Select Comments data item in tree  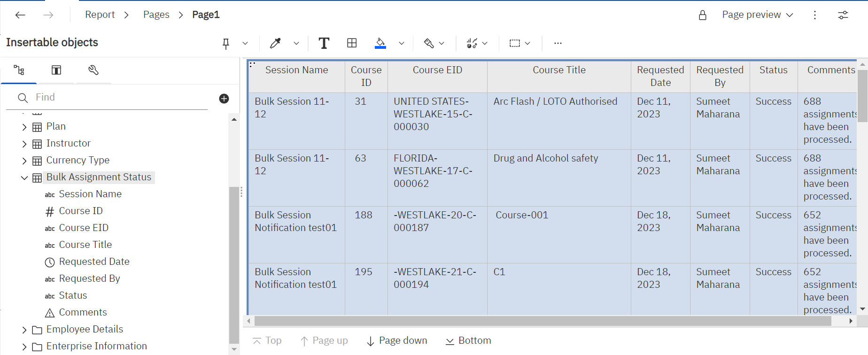pos(83,312)
